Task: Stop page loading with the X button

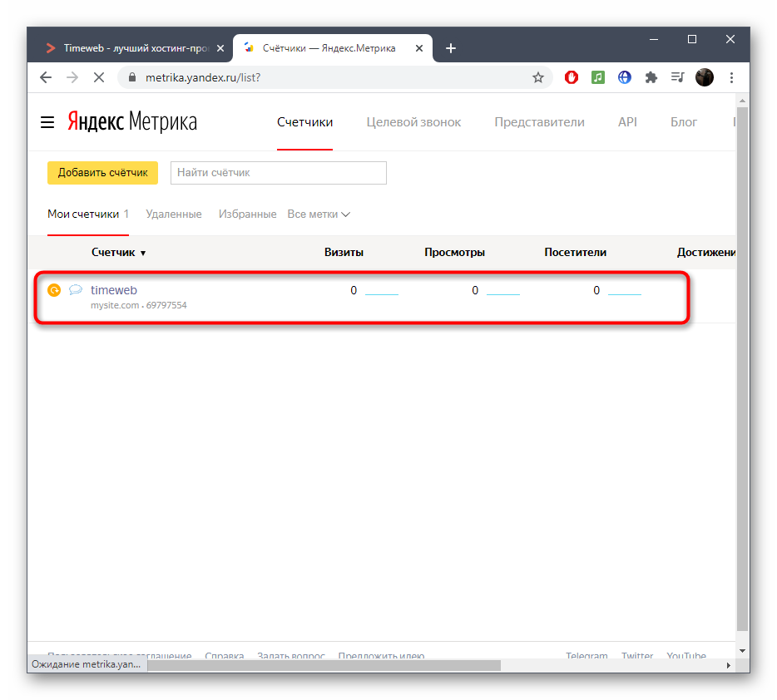Action: click(x=99, y=77)
